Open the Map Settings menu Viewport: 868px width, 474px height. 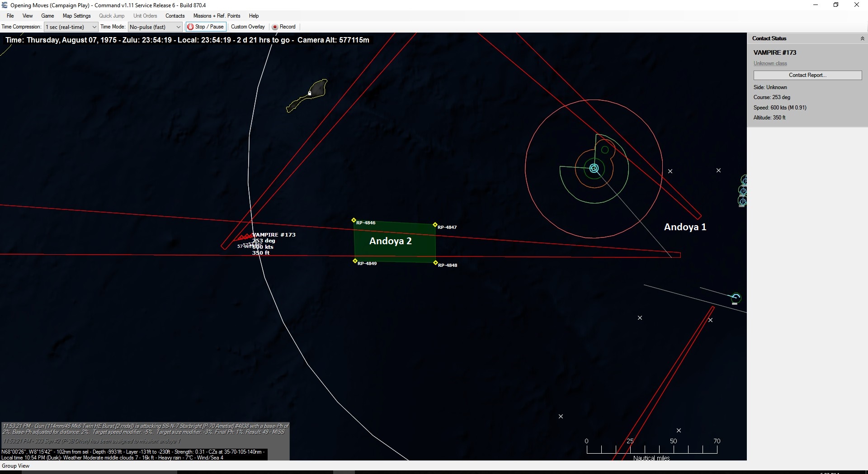point(76,15)
